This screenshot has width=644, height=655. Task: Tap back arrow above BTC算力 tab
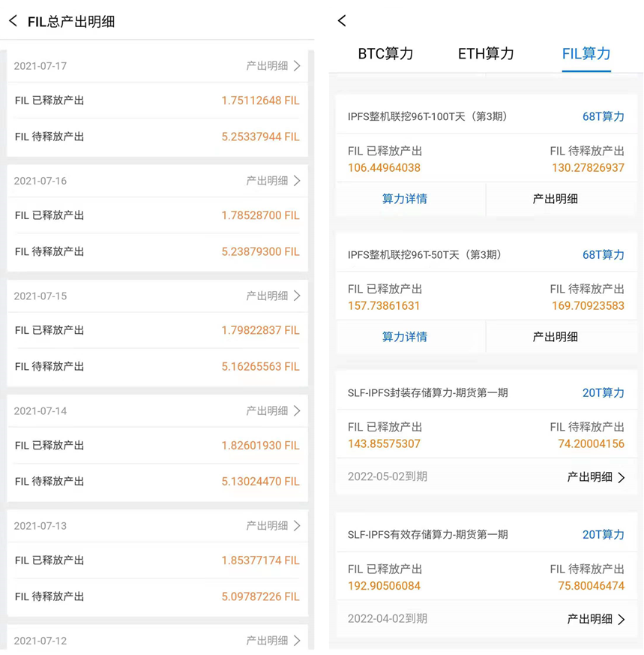click(x=342, y=21)
